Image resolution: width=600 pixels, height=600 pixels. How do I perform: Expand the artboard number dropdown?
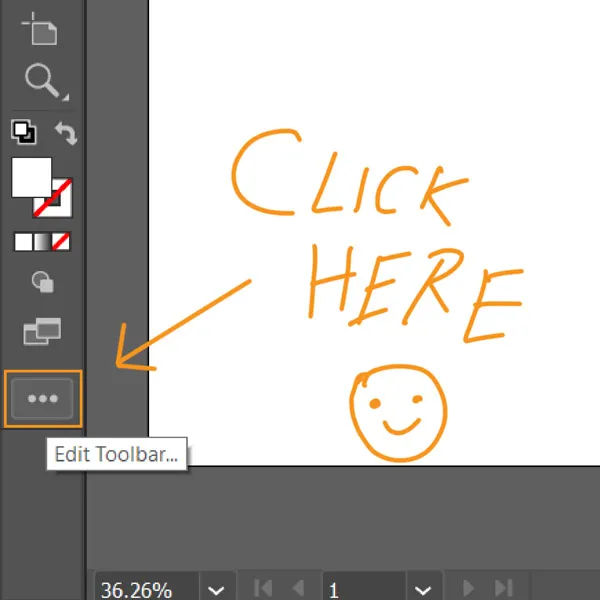[424, 589]
